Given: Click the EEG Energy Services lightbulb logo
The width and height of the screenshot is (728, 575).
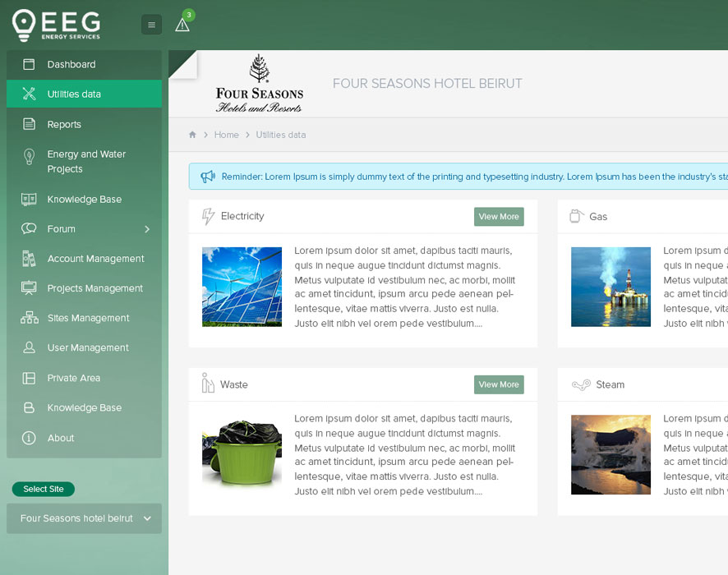Looking at the screenshot, I should tap(56, 25).
